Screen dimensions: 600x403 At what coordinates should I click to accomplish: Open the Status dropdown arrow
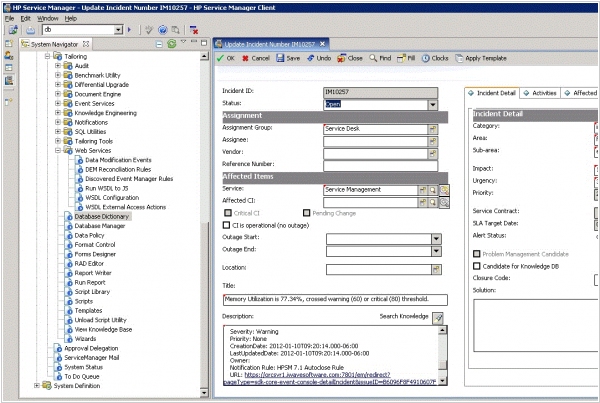(x=433, y=104)
